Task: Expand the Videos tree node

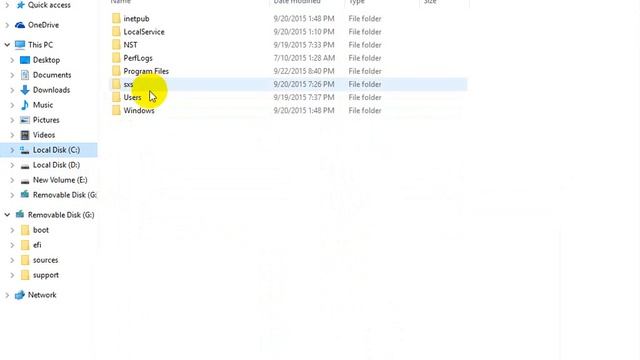Action: pos(12,135)
